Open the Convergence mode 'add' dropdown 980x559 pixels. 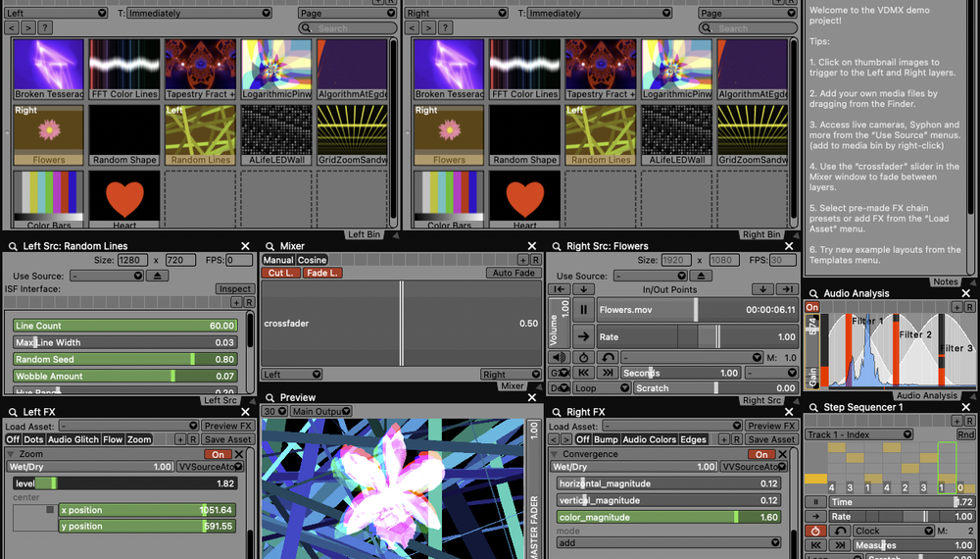point(668,542)
